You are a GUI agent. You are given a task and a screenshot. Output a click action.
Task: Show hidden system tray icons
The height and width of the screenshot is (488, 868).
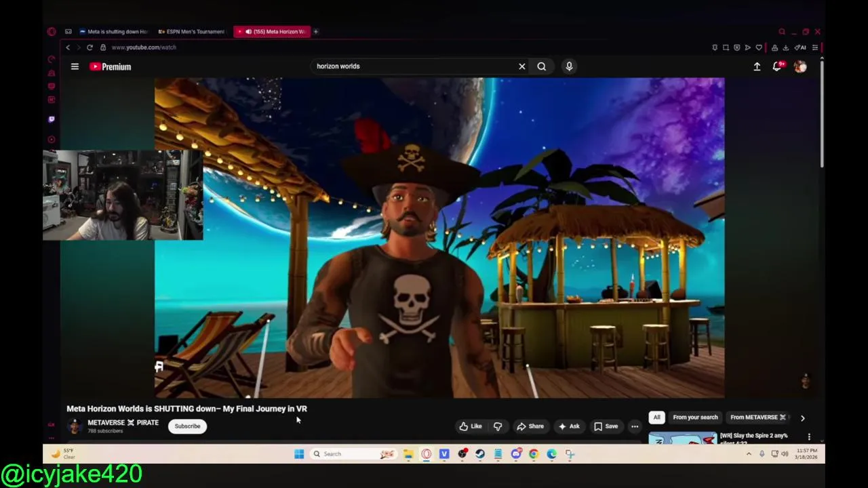pos(749,454)
